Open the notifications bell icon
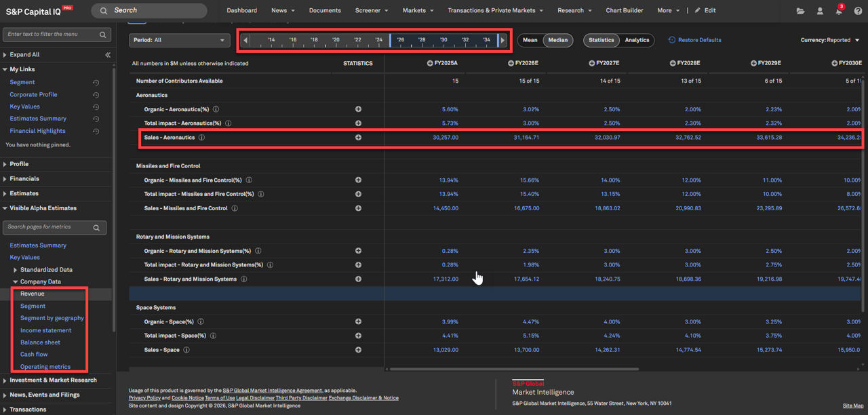Screen dimensions: 868x415 tap(839, 12)
